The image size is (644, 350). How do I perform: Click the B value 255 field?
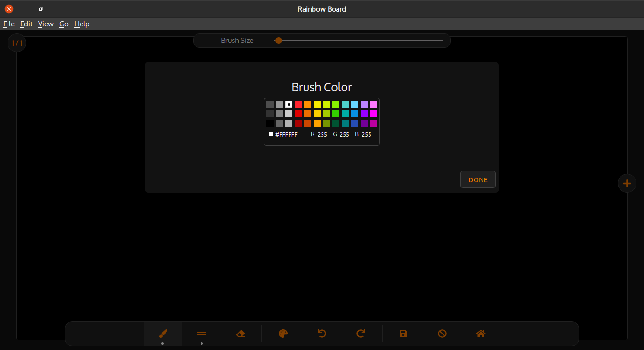point(367,135)
